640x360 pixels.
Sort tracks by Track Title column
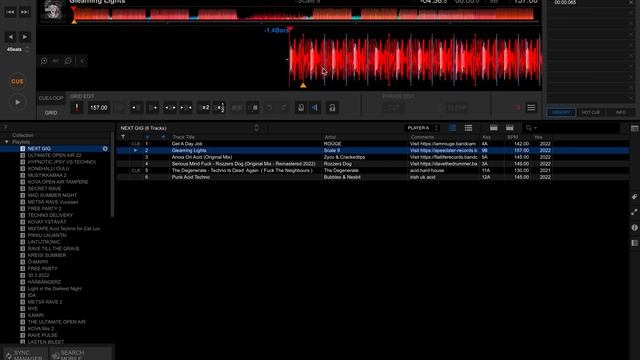coord(184,137)
